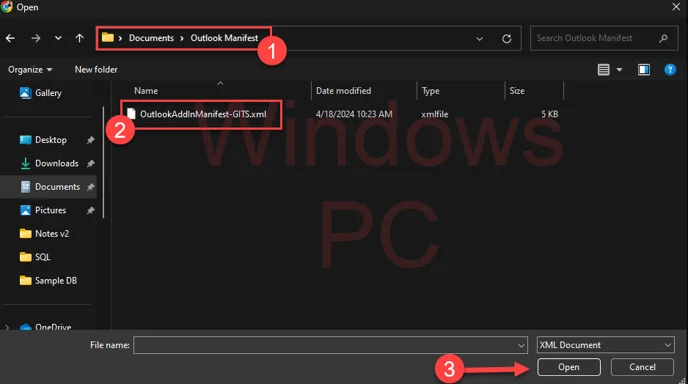Image resolution: width=688 pixels, height=384 pixels.
Task: Expand the OneDrive tree node
Action: (7, 327)
